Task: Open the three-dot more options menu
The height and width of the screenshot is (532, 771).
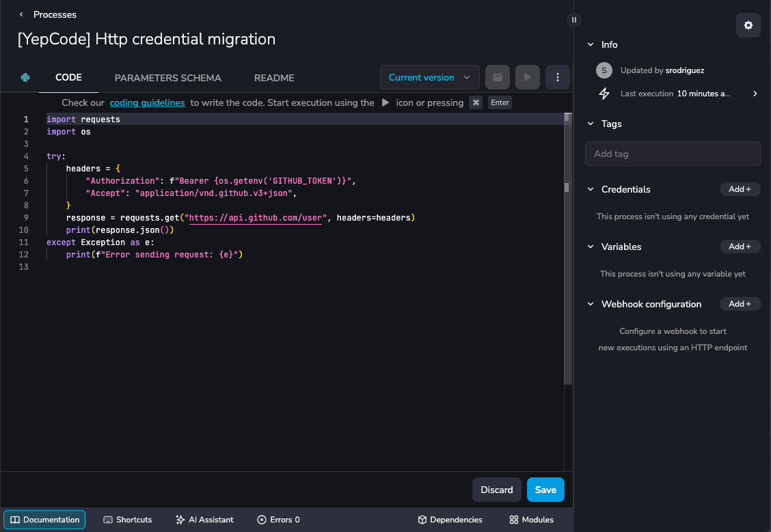Action: click(557, 77)
